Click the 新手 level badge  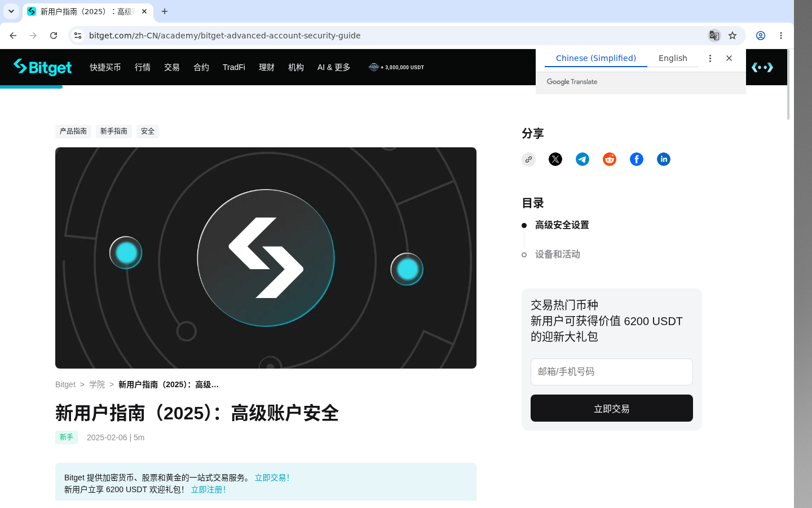(x=67, y=437)
